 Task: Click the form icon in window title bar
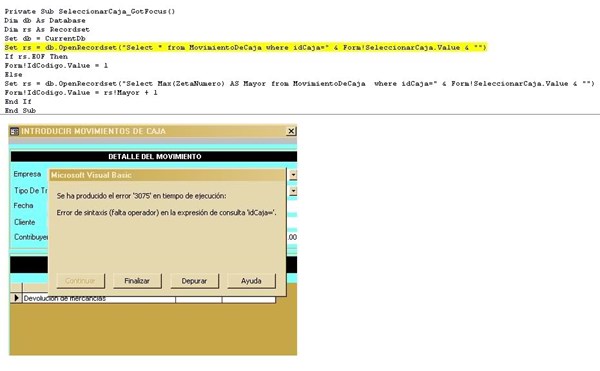pos(14,131)
